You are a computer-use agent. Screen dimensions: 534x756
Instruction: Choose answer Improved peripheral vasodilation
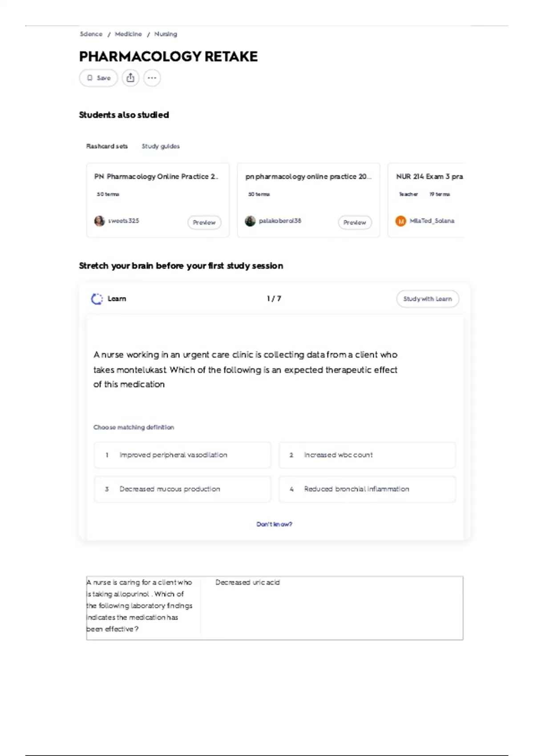[x=182, y=455]
